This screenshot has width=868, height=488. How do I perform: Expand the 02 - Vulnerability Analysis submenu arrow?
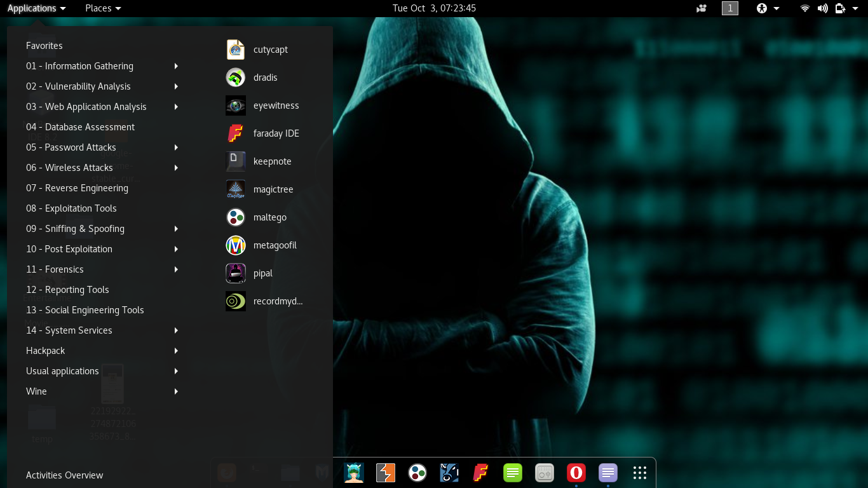[176, 86]
